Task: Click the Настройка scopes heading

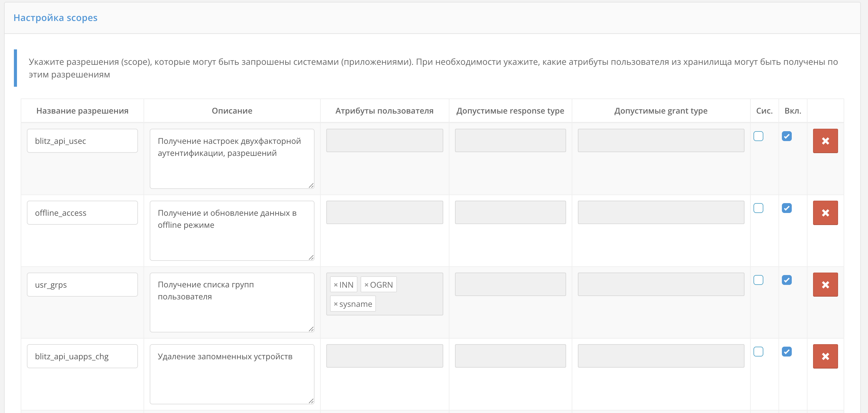Action: pos(55,18)
